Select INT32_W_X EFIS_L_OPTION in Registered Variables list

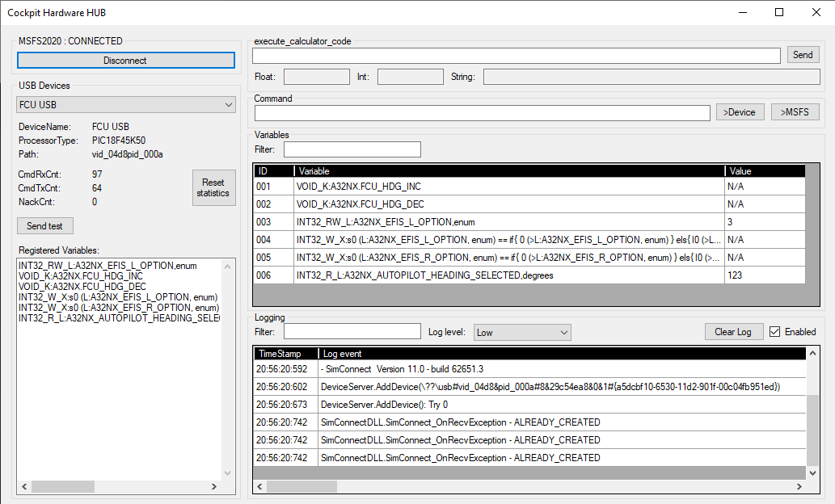118,297
